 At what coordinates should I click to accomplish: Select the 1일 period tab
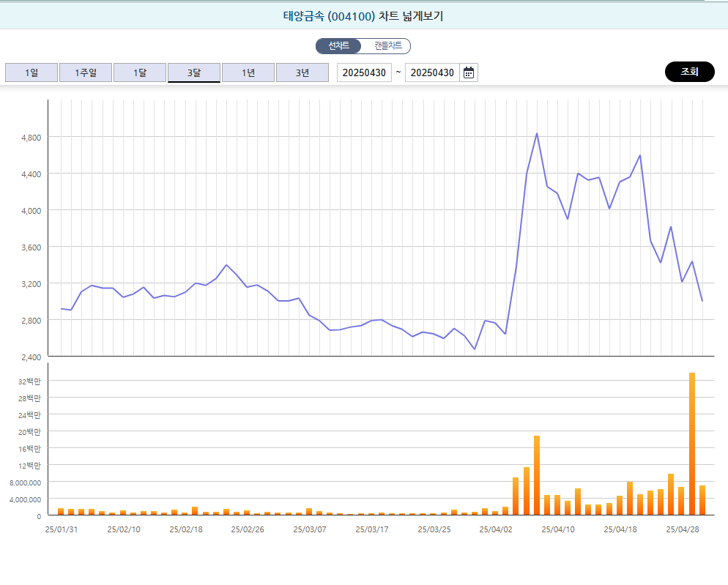31,72
